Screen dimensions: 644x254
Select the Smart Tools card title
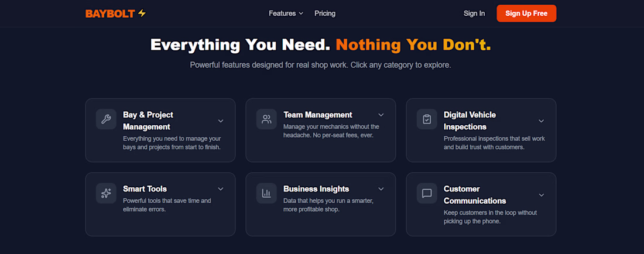point(145,189)
